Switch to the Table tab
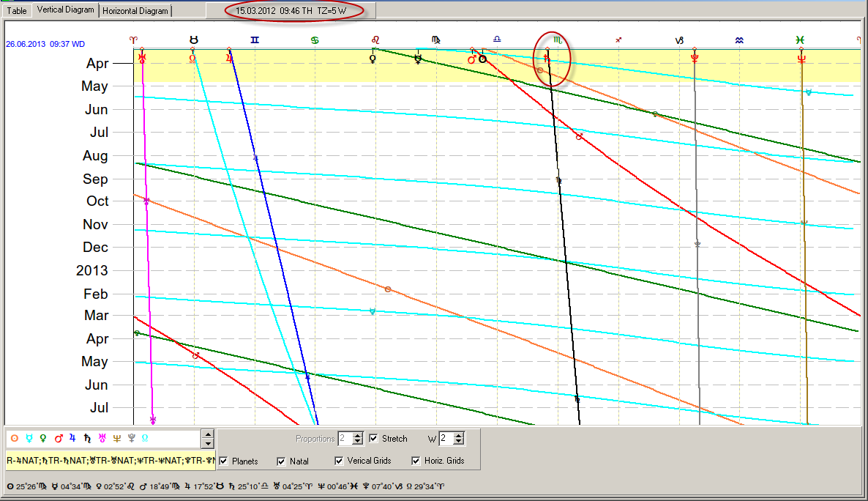 point(17,10)
